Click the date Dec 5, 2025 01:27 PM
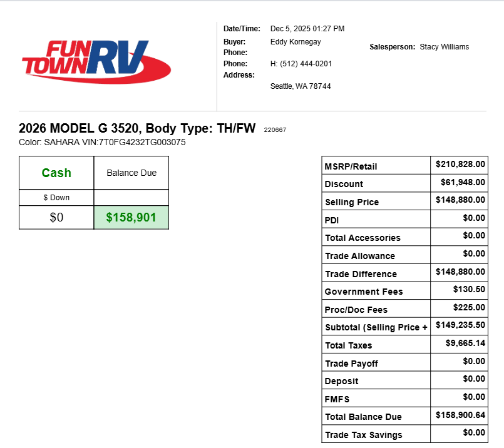This screenshot has height=448, width=504. [307, 29]
